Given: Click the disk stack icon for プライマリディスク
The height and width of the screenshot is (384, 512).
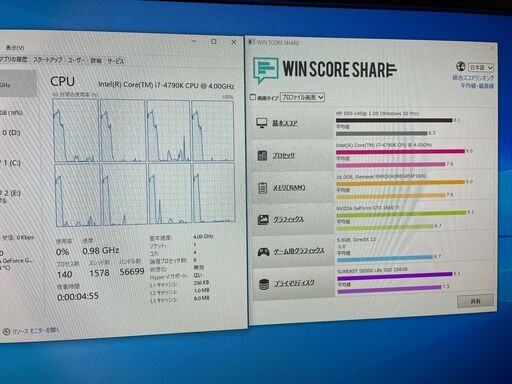Looking at the screenshot, I should (264, 284).
